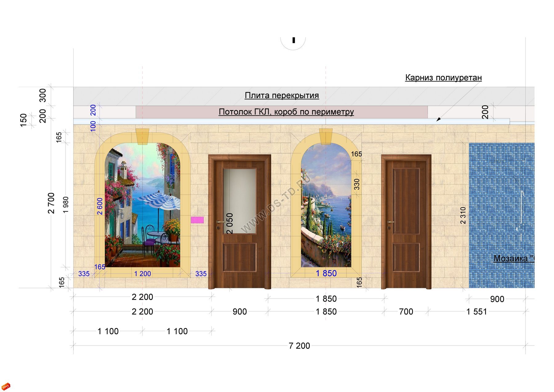Pick the pink rectangle beside the glass door

click(x=197, y=220)
